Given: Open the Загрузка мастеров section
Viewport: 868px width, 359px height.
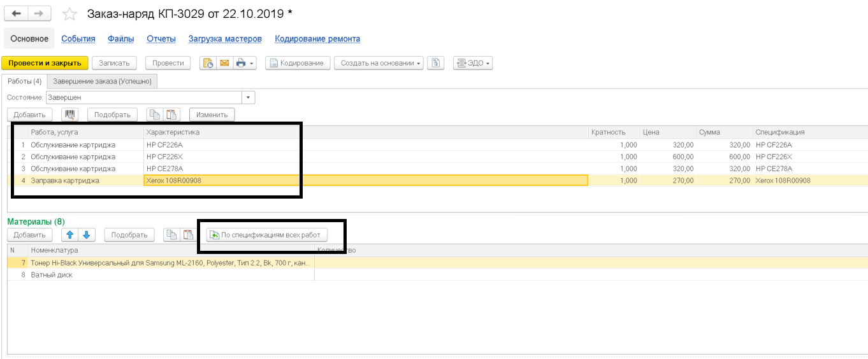Looking at the screenshot, I should pyautogui.click(x=224, y=39).
